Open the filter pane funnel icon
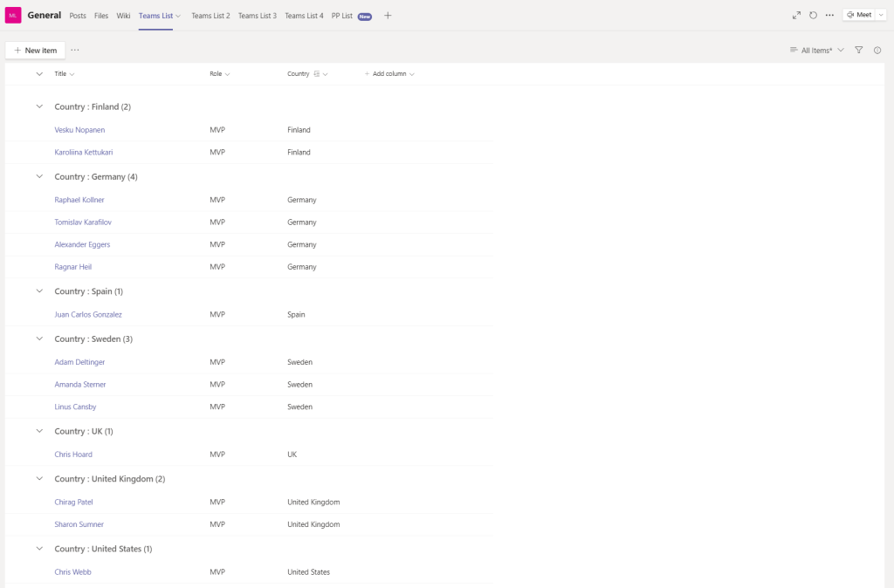The height and width of the screenshot is (588, 894). click(x=859, y=51)
